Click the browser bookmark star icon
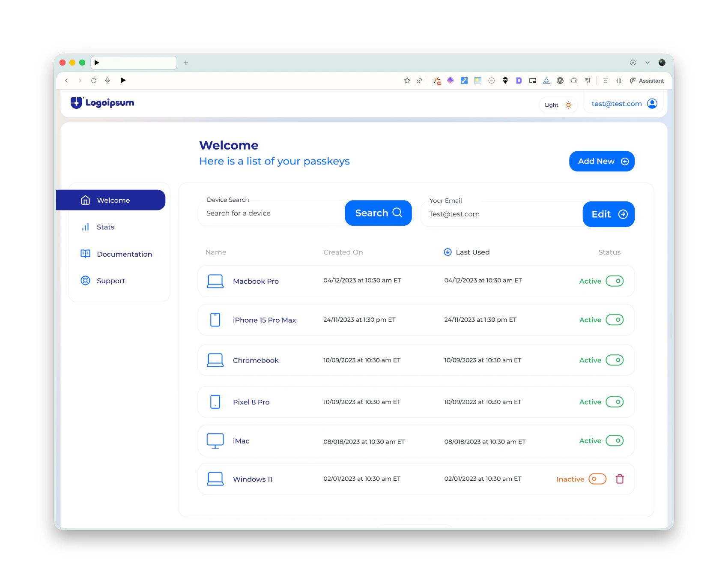Image resolution: width=728 pixels, height=584 pixels. 407,81
